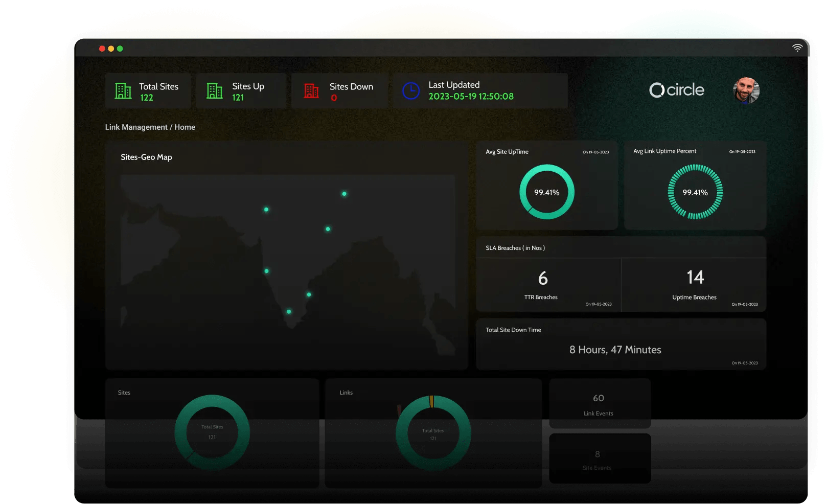826x504 pixels.
Task: Select the Sites Down count 0
Action: pyautogui.click(x=334, y=98)
